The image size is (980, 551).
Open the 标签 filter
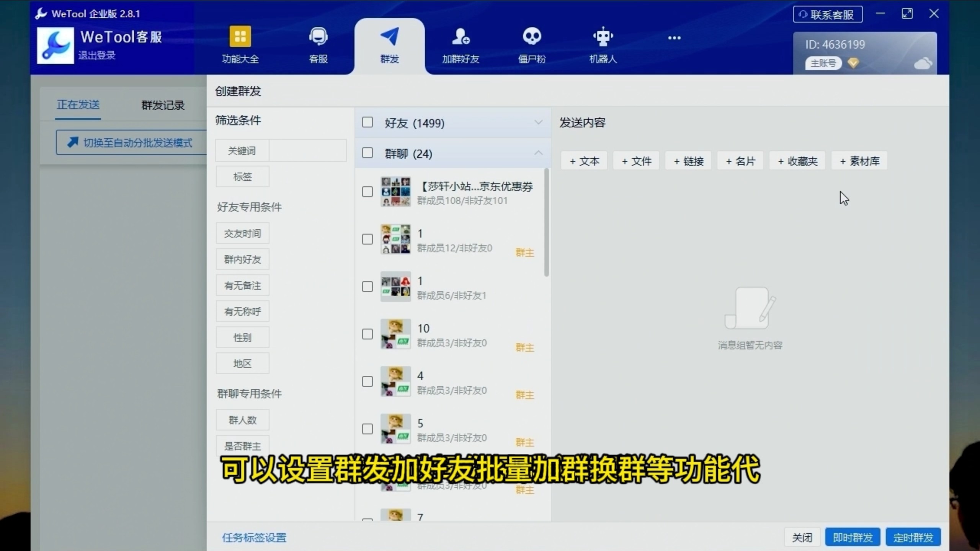[x=242, y=177]
